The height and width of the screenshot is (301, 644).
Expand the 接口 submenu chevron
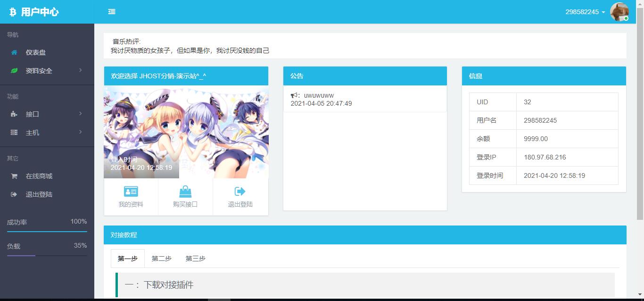[x=81, y=114]
